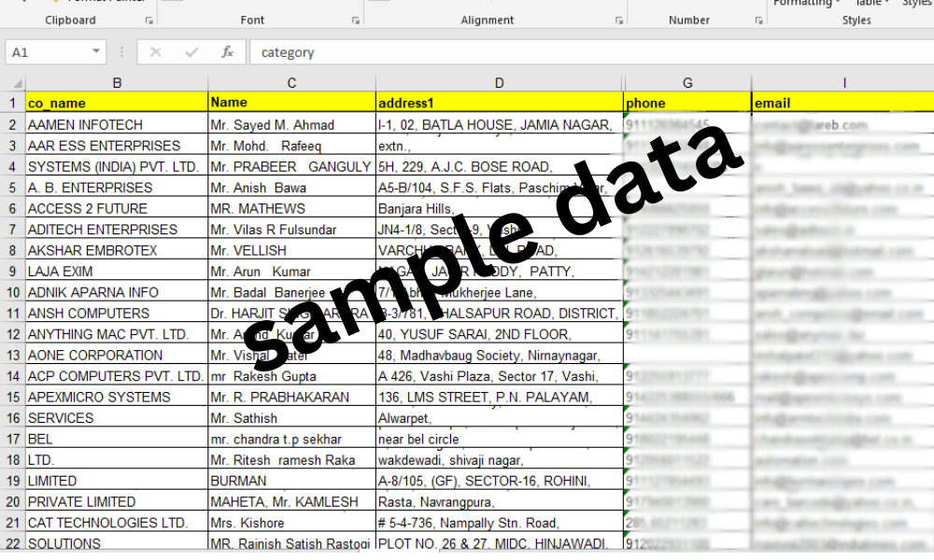Select the APEXMICRO SYSTEMS cell
This screenshot has height=560, width=934.
coord(117,397)
